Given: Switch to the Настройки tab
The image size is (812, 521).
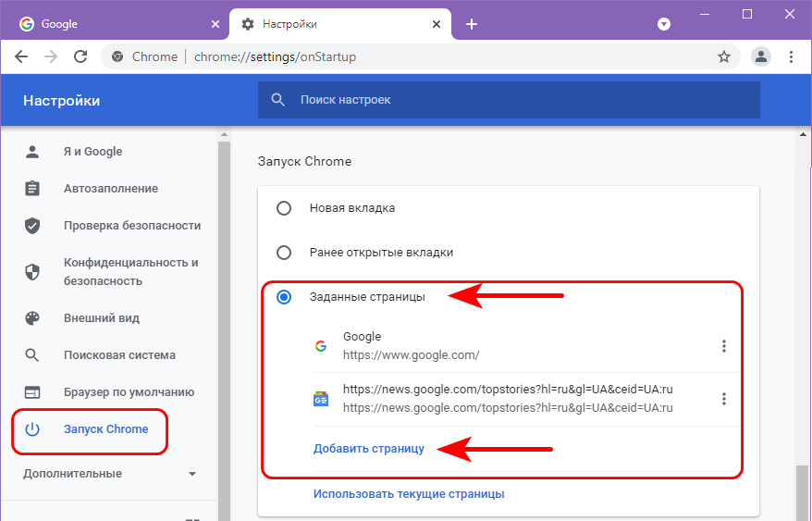Looking at the screenshot, I should (x=340, y=24).
